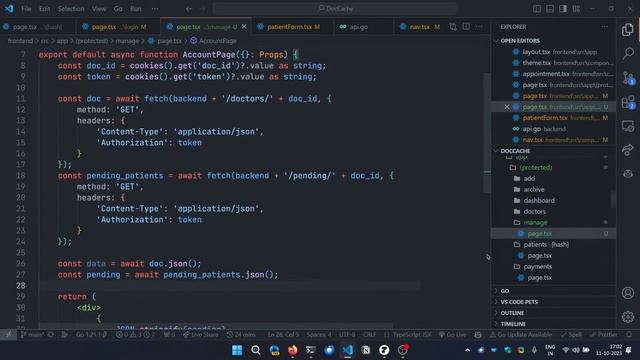
Task: Open the Extensions view
Action: click(628, 102)
